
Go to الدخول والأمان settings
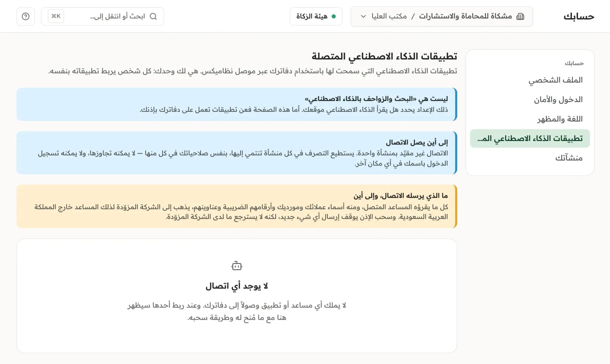[x=530, y=99]
